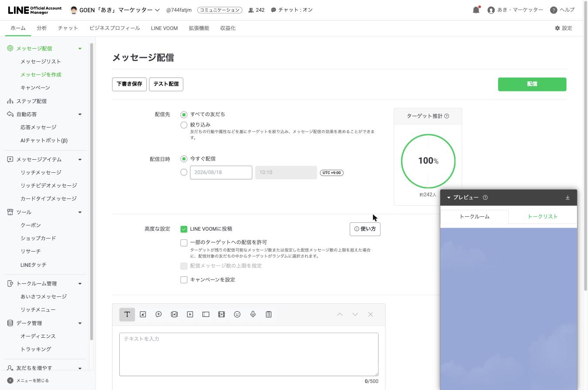Click the 100% target estimate ring
This screenshot has height=390, width=588.
pyautogui.click(x=428, y=161)
